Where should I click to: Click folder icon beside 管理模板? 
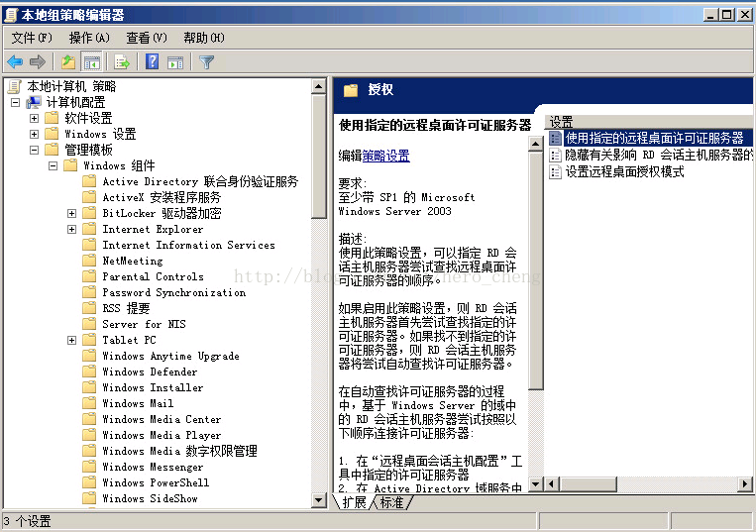(x=52, y=150)
